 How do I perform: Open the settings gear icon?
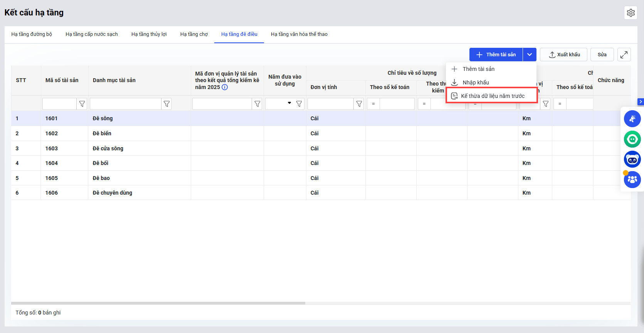click(631, 13)
